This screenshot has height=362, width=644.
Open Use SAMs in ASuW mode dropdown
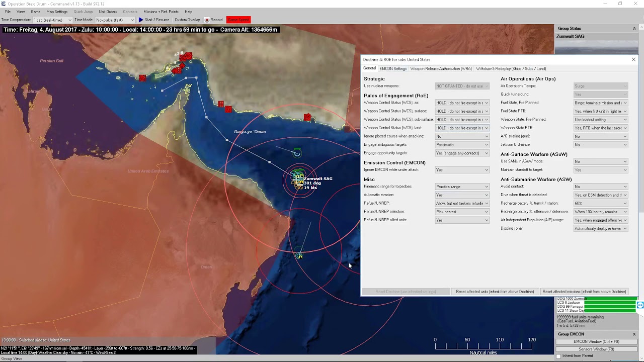[x=601, y=161]
